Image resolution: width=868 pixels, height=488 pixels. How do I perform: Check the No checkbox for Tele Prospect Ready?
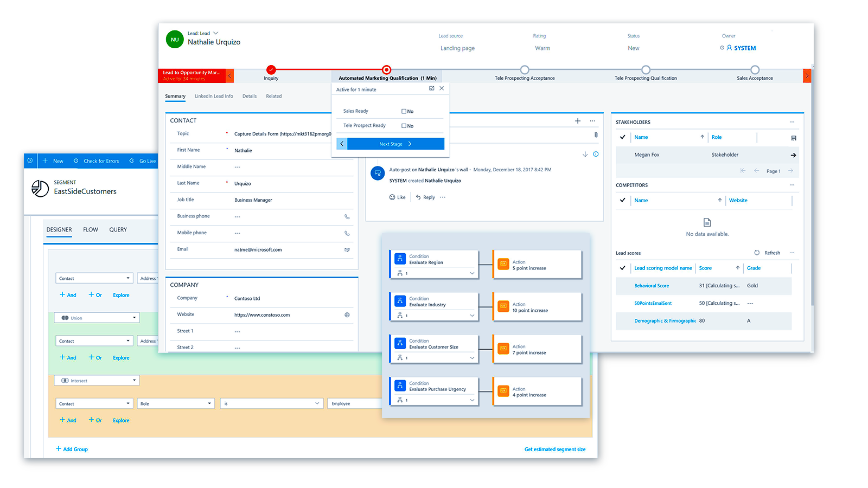point(404,125)
